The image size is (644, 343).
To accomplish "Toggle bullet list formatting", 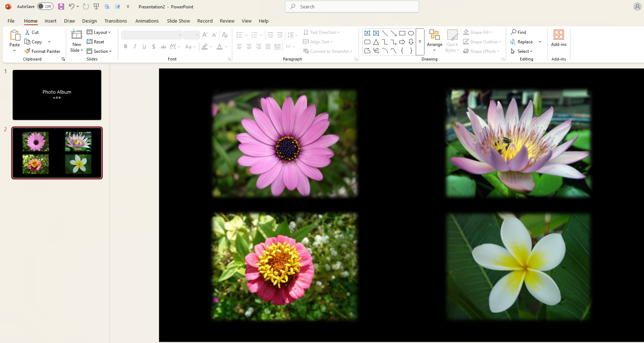I will (240, 35).
